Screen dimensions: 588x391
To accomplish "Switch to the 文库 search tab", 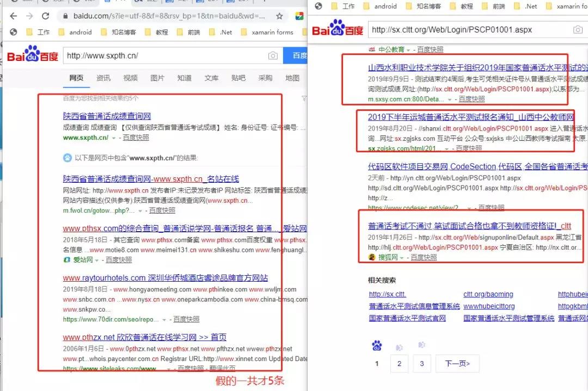I will 211,78.
